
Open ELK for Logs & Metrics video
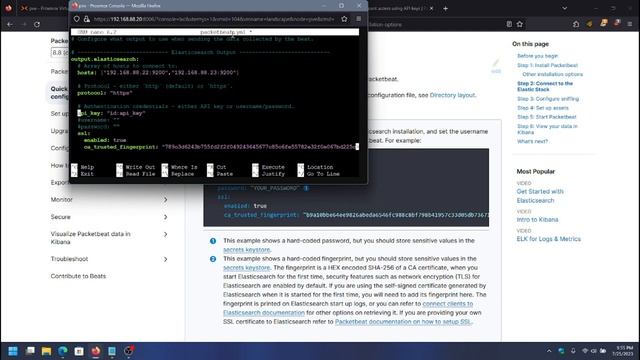pos(548,239)
